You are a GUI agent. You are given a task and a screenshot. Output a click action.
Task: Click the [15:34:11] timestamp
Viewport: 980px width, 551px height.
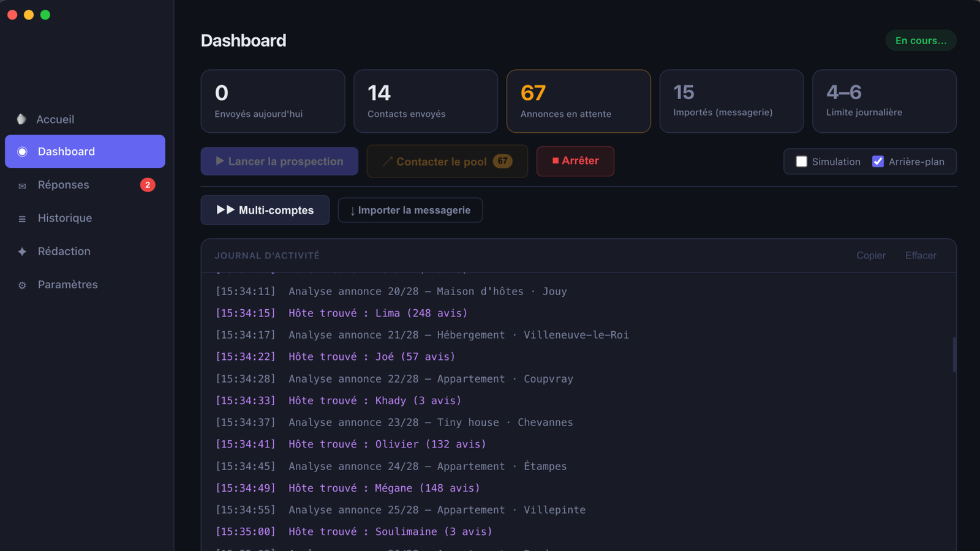click(x=246, y=291)
